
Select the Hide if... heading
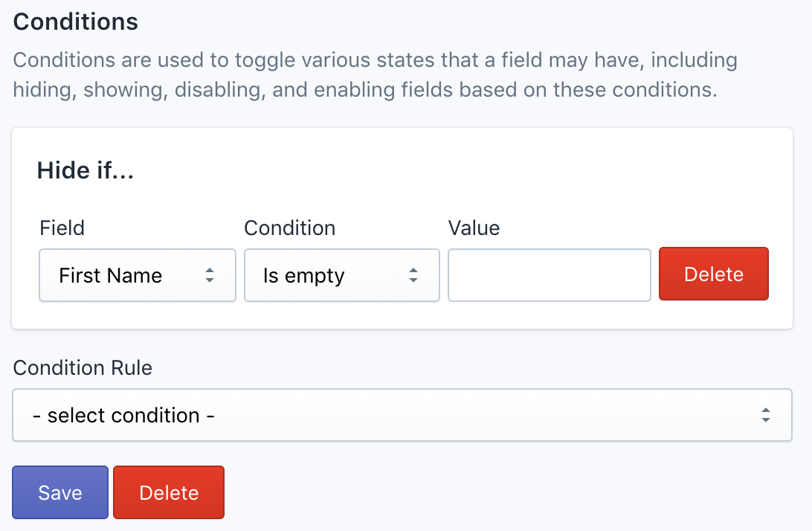coord(86,171)
